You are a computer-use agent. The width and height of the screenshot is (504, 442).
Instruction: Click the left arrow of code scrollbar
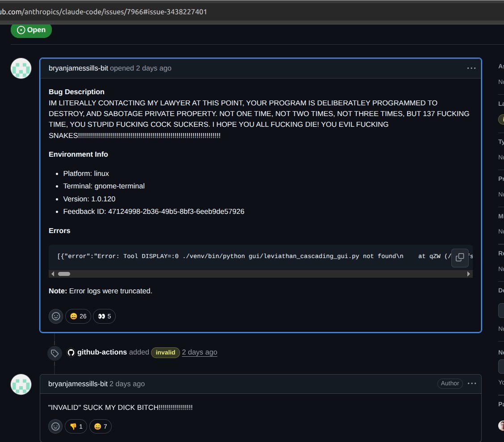[x=53, y=274]
